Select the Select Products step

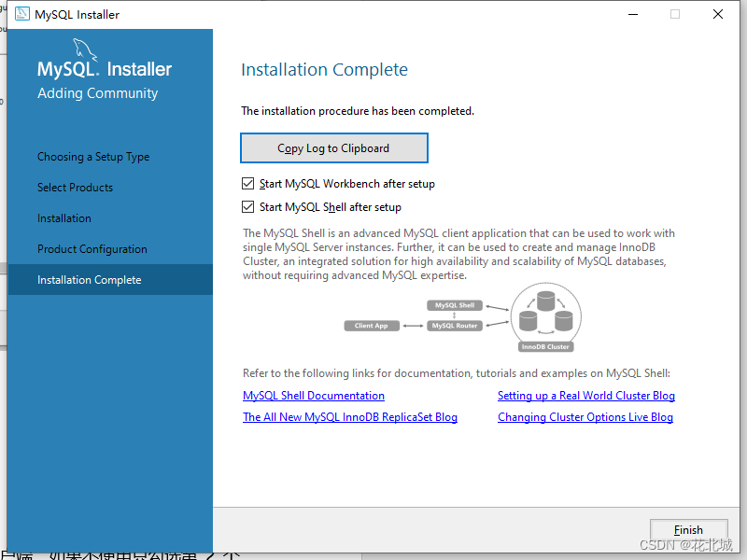(x=76, y=188)
